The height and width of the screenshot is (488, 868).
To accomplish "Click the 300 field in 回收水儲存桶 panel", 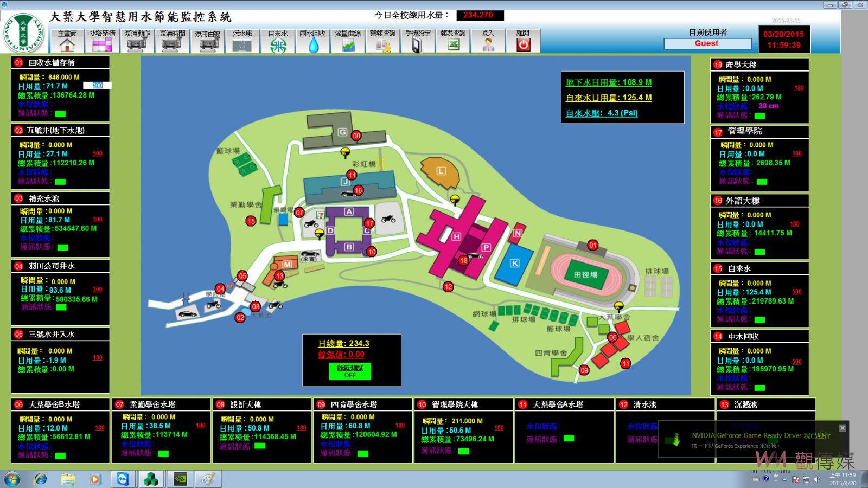I will 97,86.
